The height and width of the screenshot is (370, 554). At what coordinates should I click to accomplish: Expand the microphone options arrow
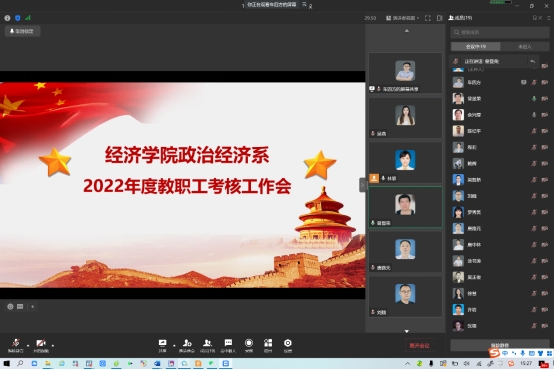click(x=28, y=345)
